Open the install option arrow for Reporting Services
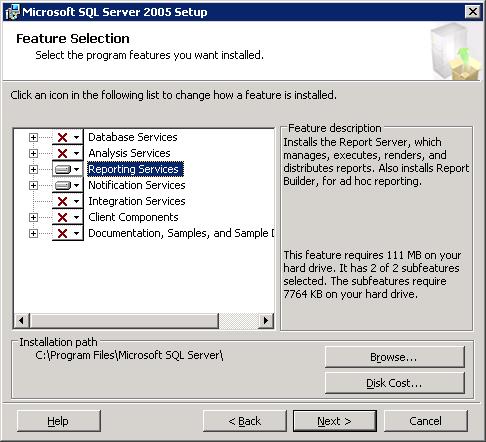The width and height of the screenshot is (486, 442). (x=76, y=169)
